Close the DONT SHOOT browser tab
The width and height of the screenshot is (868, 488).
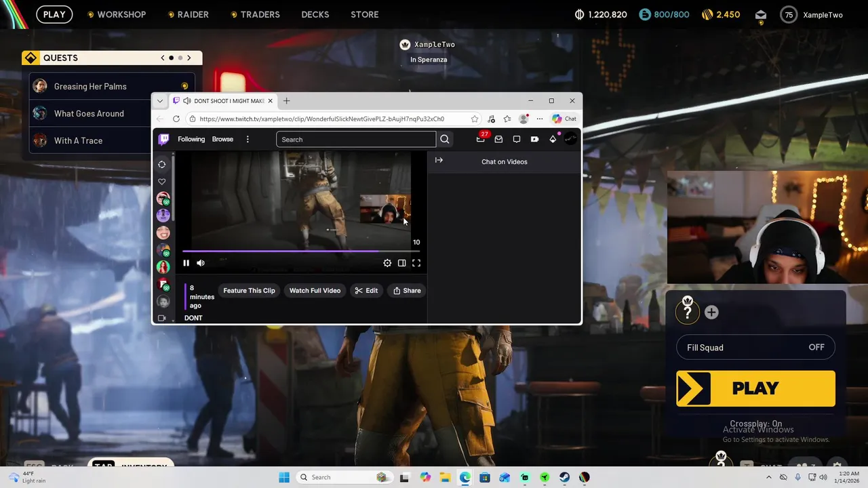point(270,101)
